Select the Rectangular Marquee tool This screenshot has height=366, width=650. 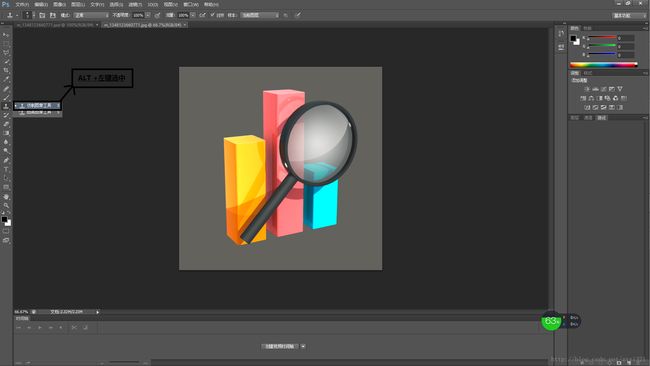[6, 44]
